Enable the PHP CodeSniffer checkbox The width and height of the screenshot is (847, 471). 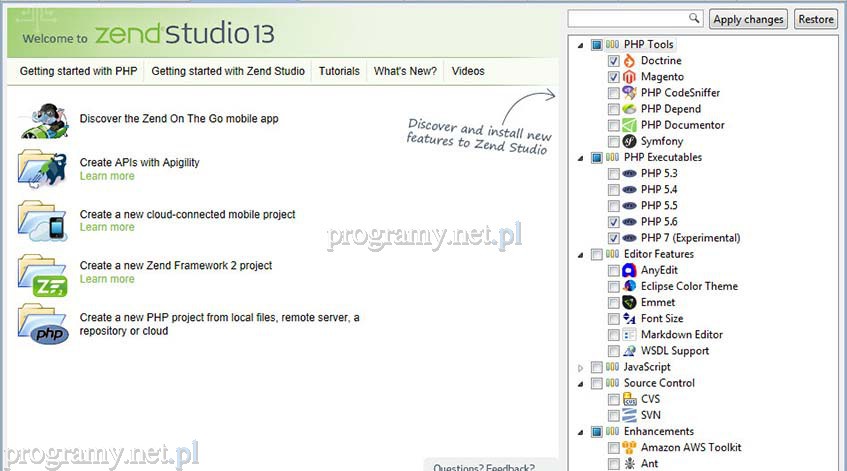[x=613, y=93]
